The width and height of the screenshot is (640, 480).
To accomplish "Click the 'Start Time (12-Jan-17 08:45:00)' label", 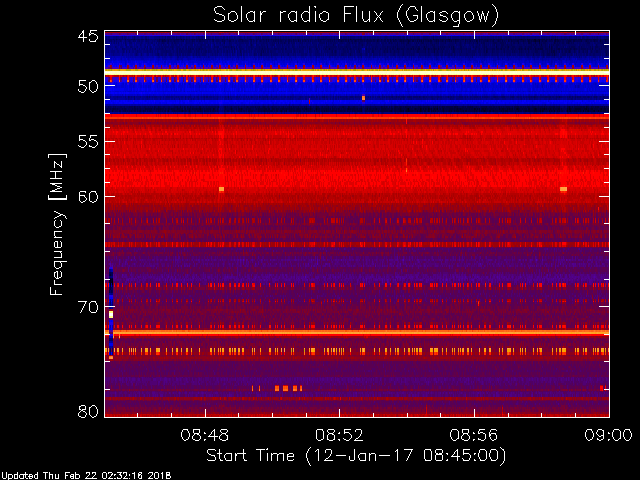I will pyautogui.click(x=356, y=456).
